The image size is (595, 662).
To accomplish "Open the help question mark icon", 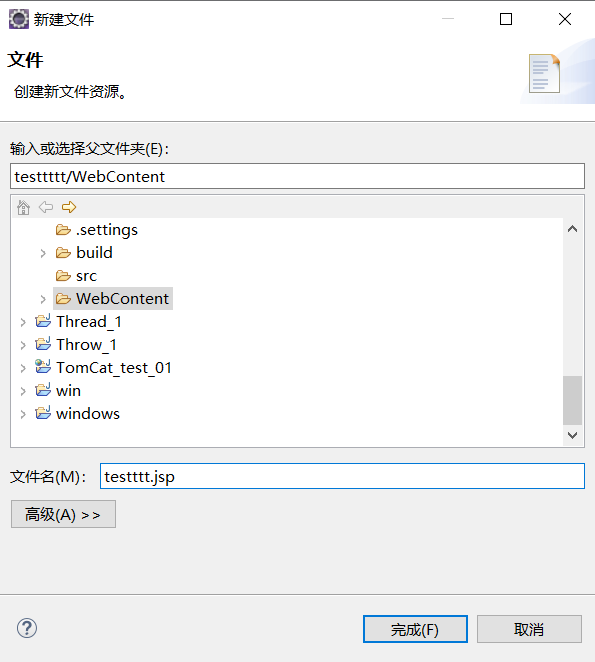I will pos(27,628).
